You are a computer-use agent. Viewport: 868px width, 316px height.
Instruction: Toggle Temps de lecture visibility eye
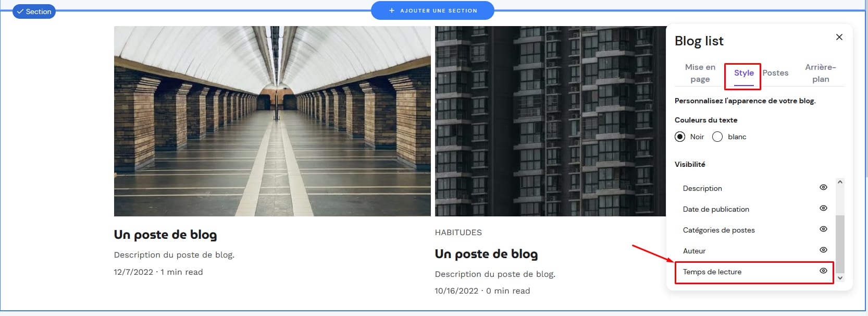(823, 271)
